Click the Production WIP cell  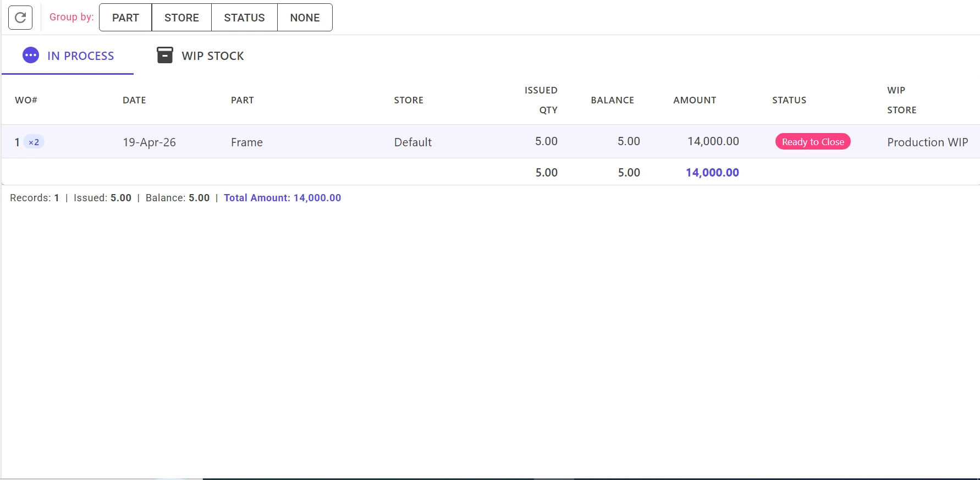pos(928,142)
